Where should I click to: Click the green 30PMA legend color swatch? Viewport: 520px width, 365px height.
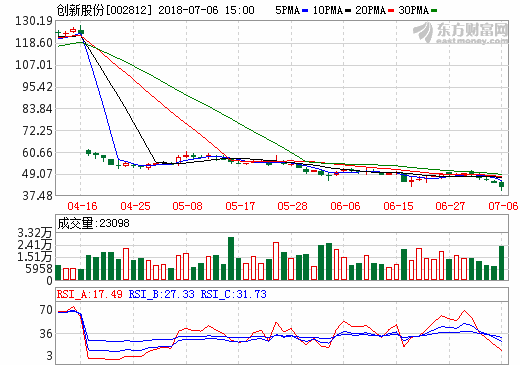(x=434, y=11)
